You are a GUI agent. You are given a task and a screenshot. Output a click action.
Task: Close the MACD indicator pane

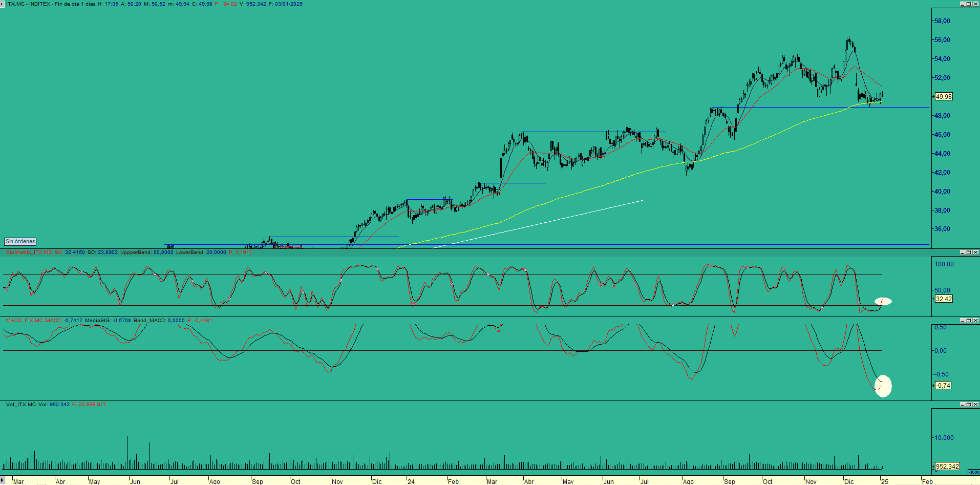[x=975, y=320]
